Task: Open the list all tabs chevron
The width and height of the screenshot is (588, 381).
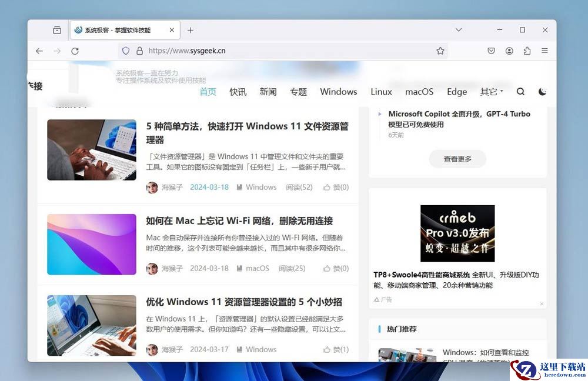Action: [x=459, y=29]
